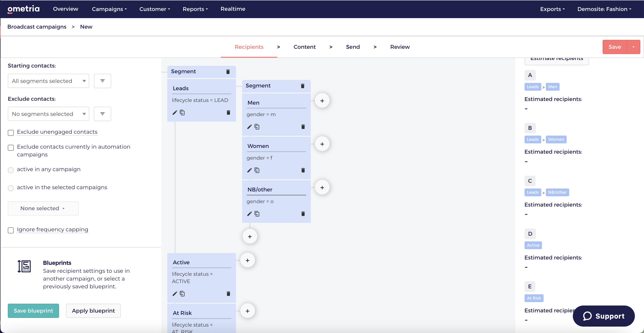644x333 pixels.
Task: Open the Save button dropdown arrow
Action: pyautogui.click(x=633, y=47)
